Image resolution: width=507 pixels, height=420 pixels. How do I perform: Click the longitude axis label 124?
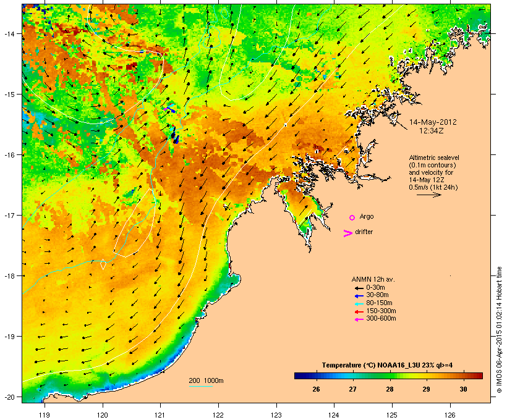click(334, 415)
